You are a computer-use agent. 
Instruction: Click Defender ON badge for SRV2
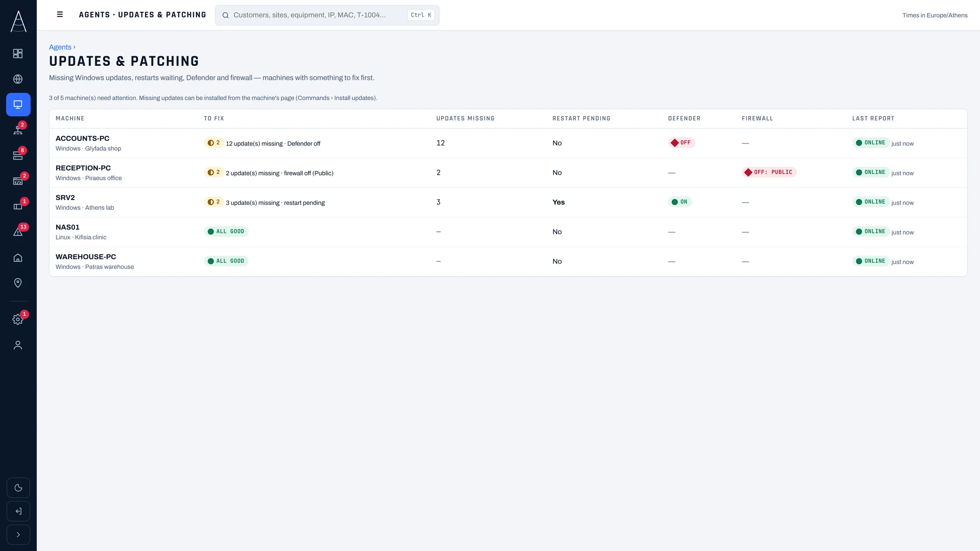pos(680,202)
